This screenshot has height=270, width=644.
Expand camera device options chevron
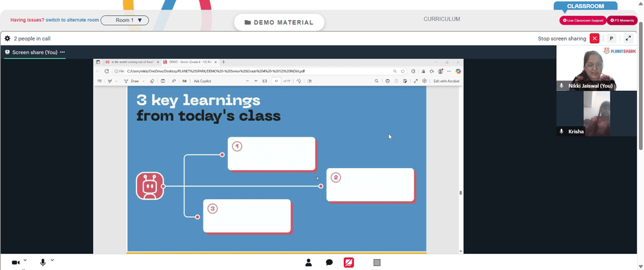[x=25, y=260]
